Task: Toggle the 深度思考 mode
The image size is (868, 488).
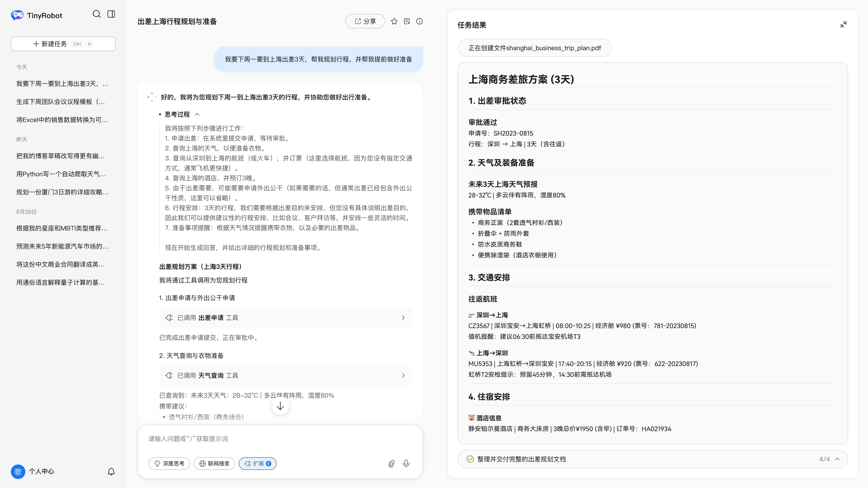Action: pos(169,464)
